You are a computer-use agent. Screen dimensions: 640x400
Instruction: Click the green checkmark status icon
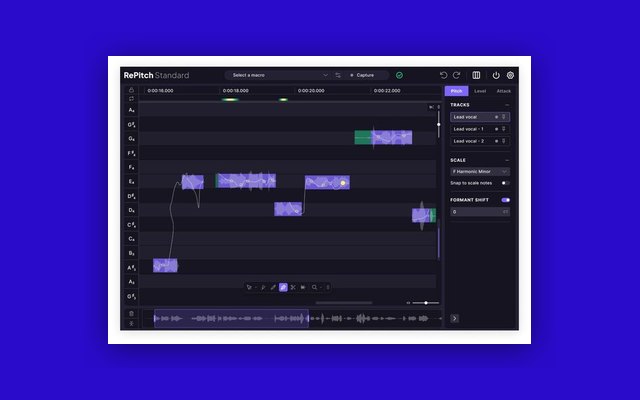[399, 75]
